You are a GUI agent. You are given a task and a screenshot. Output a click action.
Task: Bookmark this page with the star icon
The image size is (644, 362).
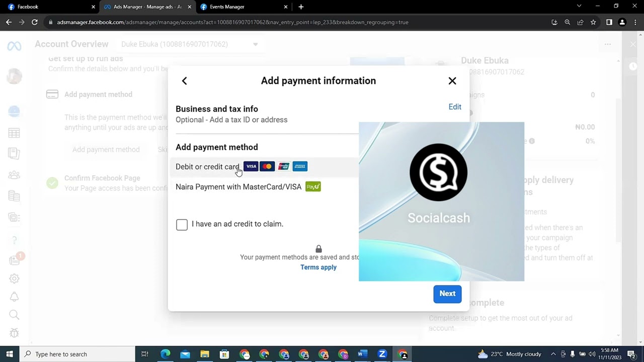[x=593, y=22]
